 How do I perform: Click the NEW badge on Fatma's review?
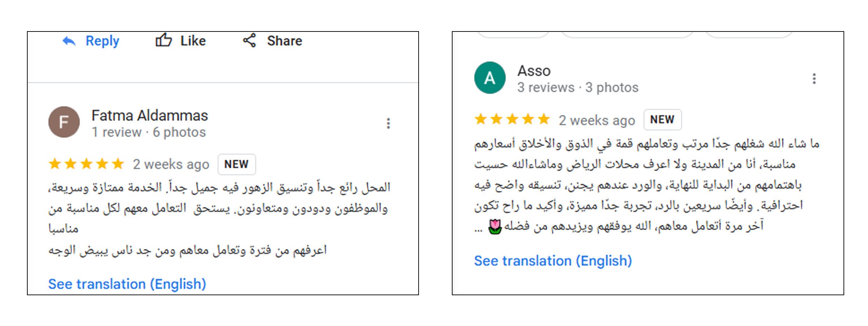click(x=237, y=164)
